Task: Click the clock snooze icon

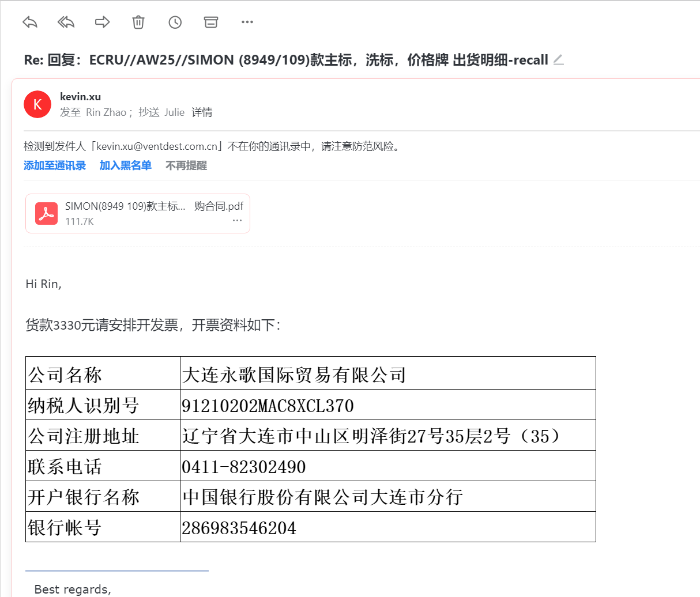Action: (175, 22)
